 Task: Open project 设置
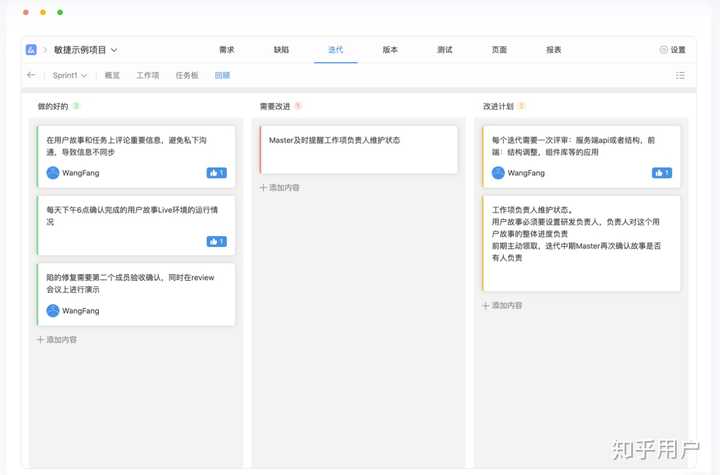point(673,50)
